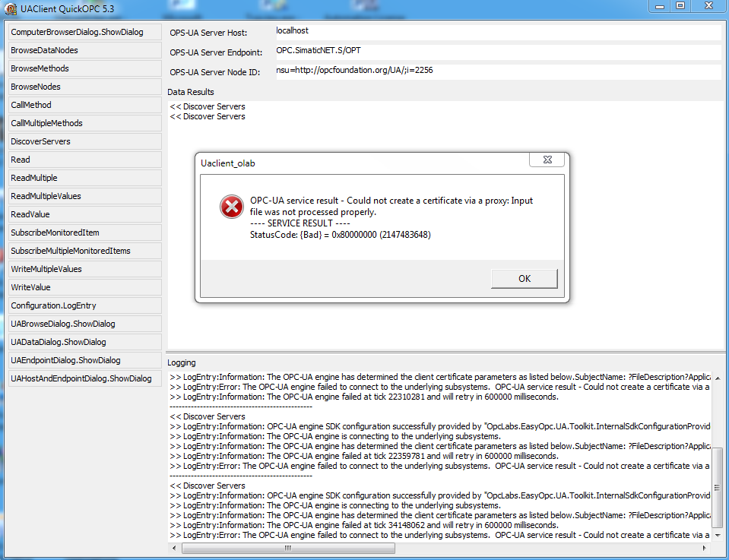Click 'StatusCode: {Bad}' line in dialog
Viewport: 729px width, 560px height.
click(341, 235)
